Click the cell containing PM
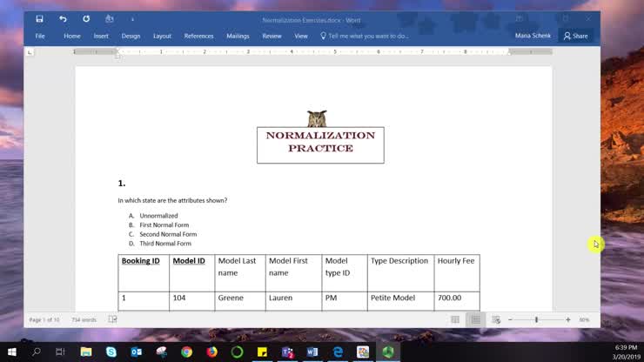Screen dimensions: 644x362 click(345, 301)
